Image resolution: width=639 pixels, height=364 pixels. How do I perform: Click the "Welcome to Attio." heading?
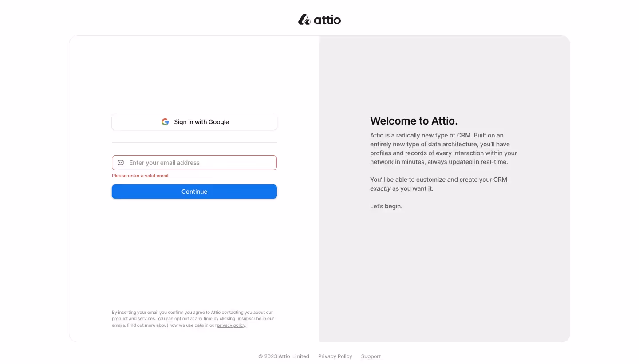[x=414, y=121]
